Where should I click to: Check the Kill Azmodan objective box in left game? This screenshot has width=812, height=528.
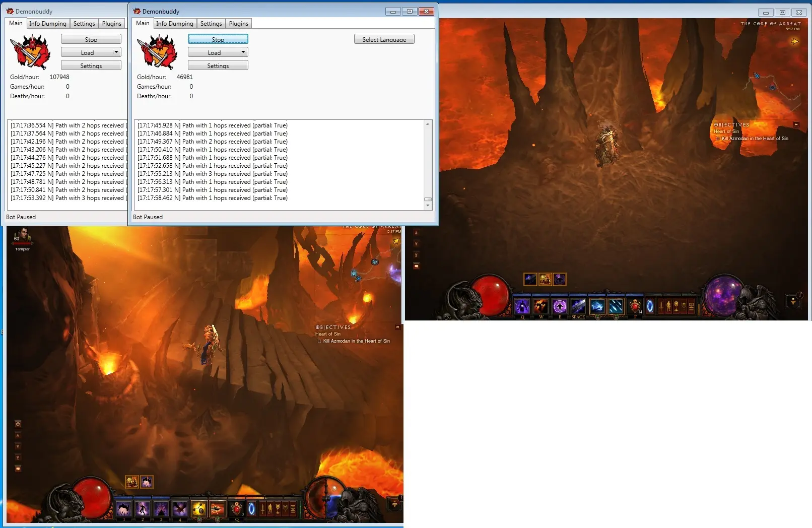(319, 341)
